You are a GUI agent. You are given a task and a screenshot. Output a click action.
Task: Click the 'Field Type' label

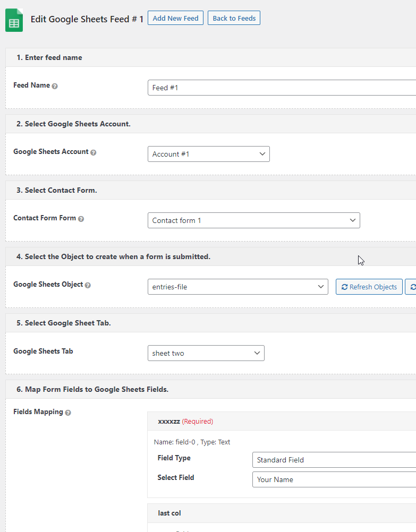(174, 458)
